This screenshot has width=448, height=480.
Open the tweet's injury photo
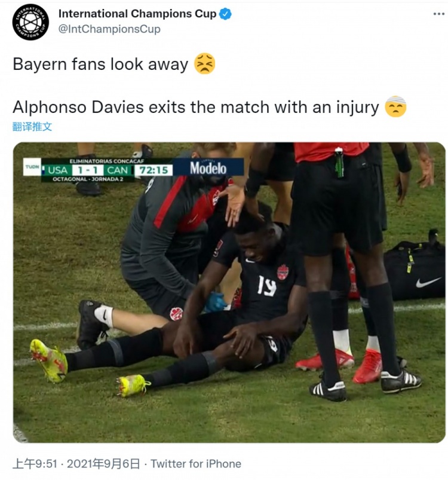point(229,292)
